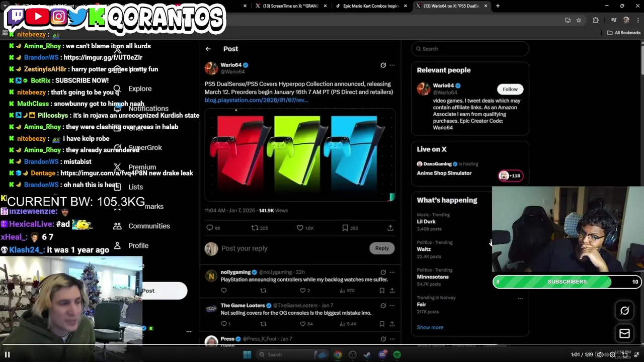Click the Reply button
644x362 pixels.
[x=382, y=248]
